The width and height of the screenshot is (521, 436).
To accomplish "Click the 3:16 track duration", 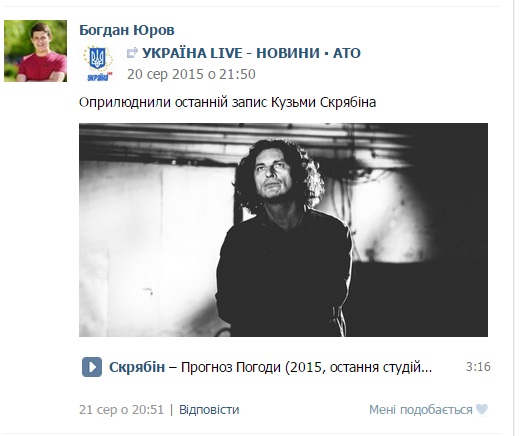I will [478, 367].
